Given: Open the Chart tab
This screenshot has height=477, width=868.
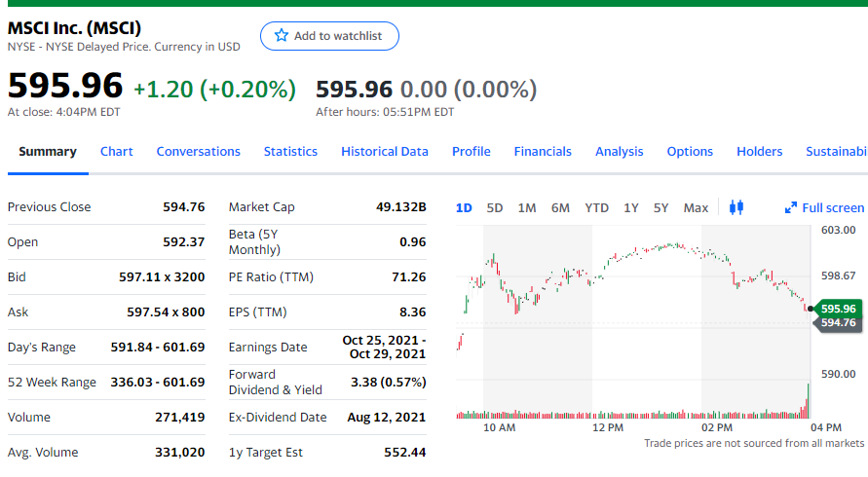Looking at the screenshot, I should pyautogui.click(x=117, y=151).
